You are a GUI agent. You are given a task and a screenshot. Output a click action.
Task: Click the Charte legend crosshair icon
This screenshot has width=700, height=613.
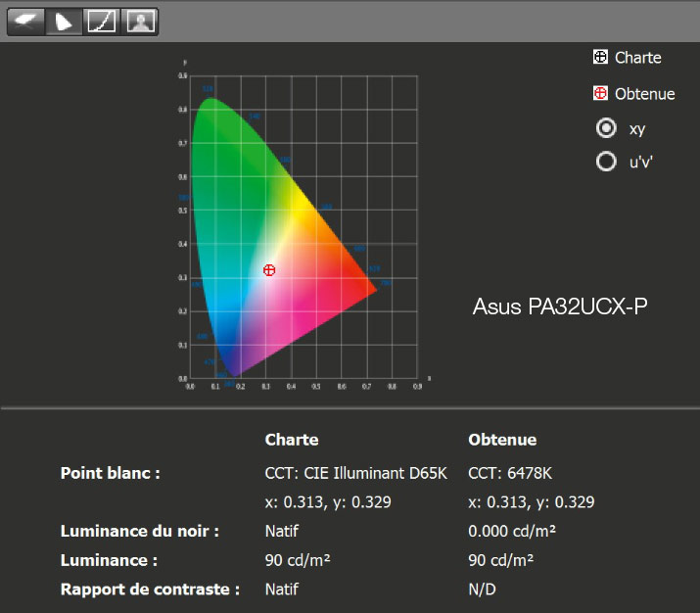pos(600,57)
